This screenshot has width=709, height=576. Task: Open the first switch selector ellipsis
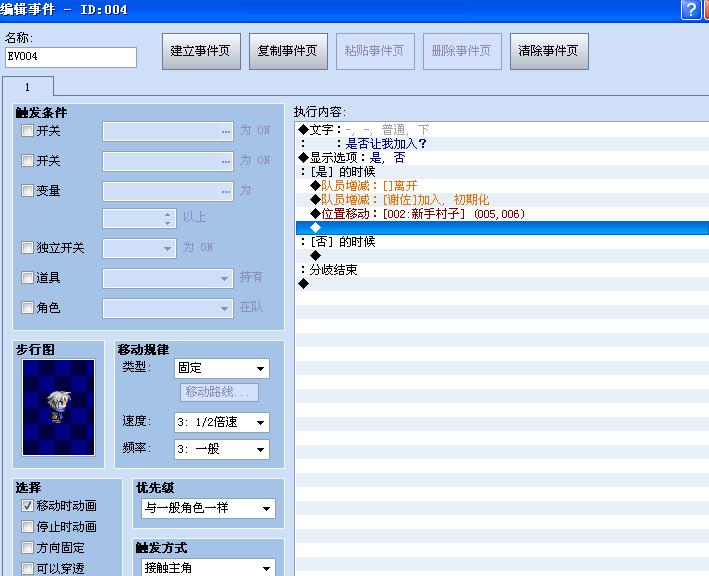226,132
